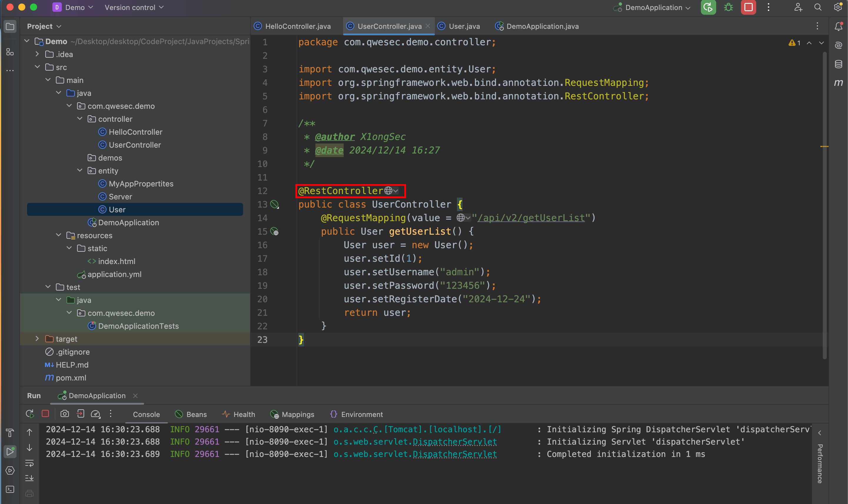Click the warning indicator showing 1 problem
848x504 pixels.
(794, 43)
